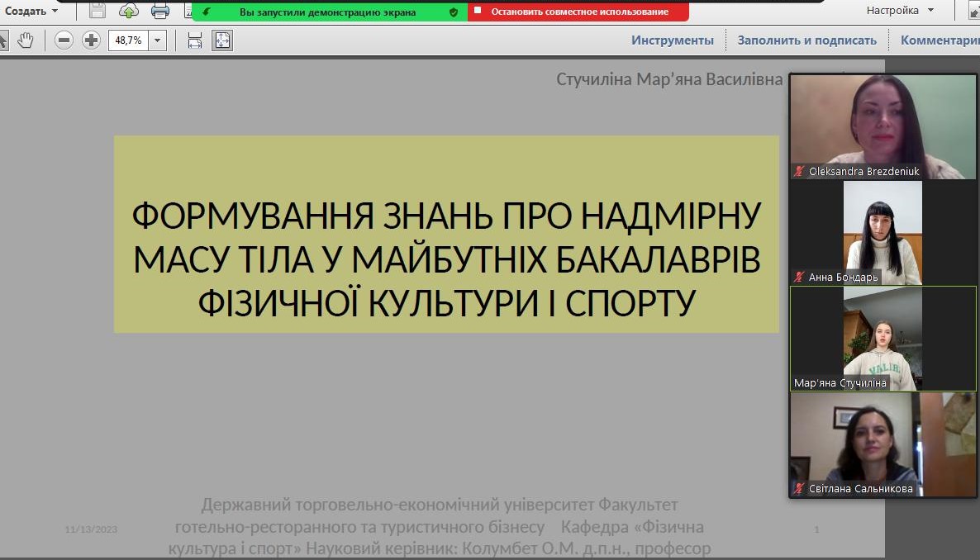Click the Save floppy disk icon
The image size is (980, 560).
[x=98, y=11]
